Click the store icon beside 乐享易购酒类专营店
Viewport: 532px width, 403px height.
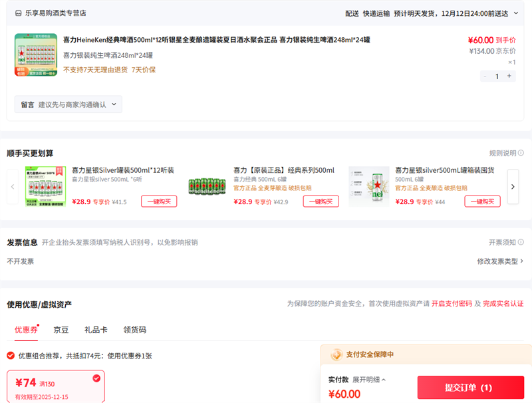point(18,13)
